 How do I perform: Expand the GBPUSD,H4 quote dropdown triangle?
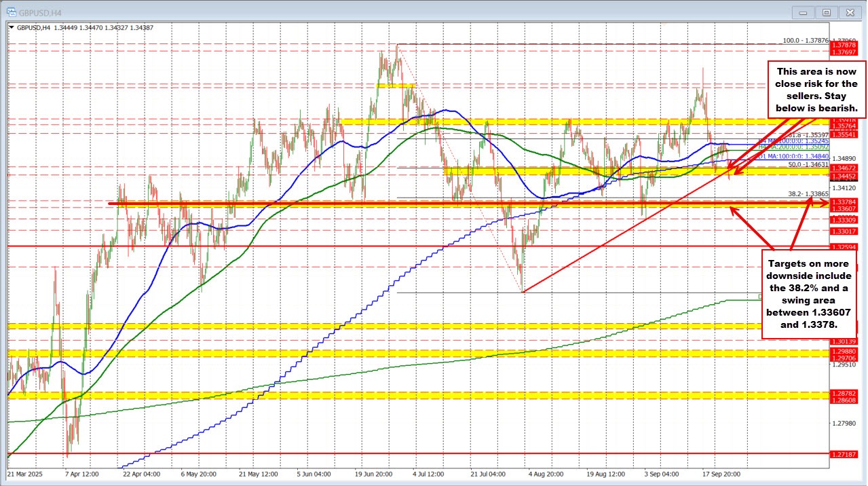[x=10, y=27]
